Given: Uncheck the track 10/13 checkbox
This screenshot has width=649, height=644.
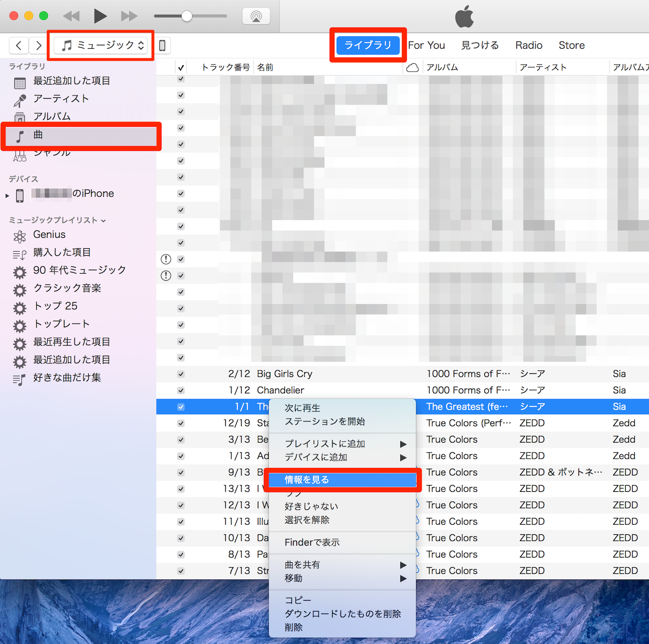Looking at the screenshot, I should coord(181,538).
